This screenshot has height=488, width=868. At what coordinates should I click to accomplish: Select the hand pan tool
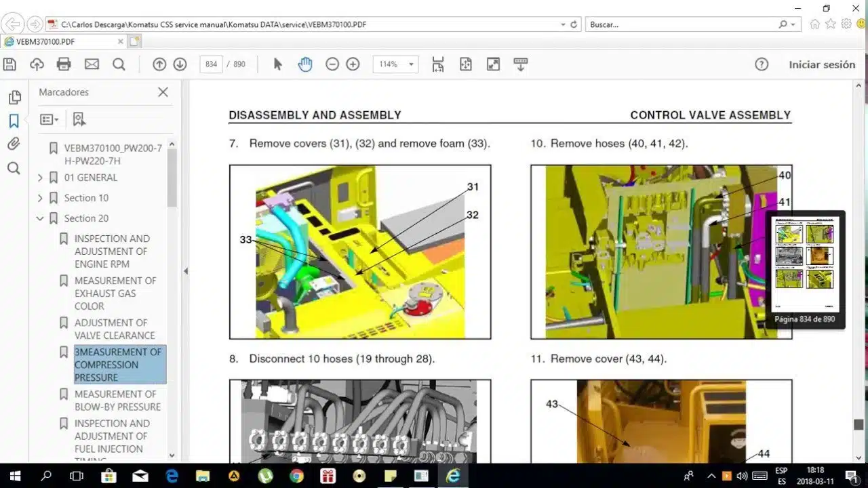pos(305,64)
